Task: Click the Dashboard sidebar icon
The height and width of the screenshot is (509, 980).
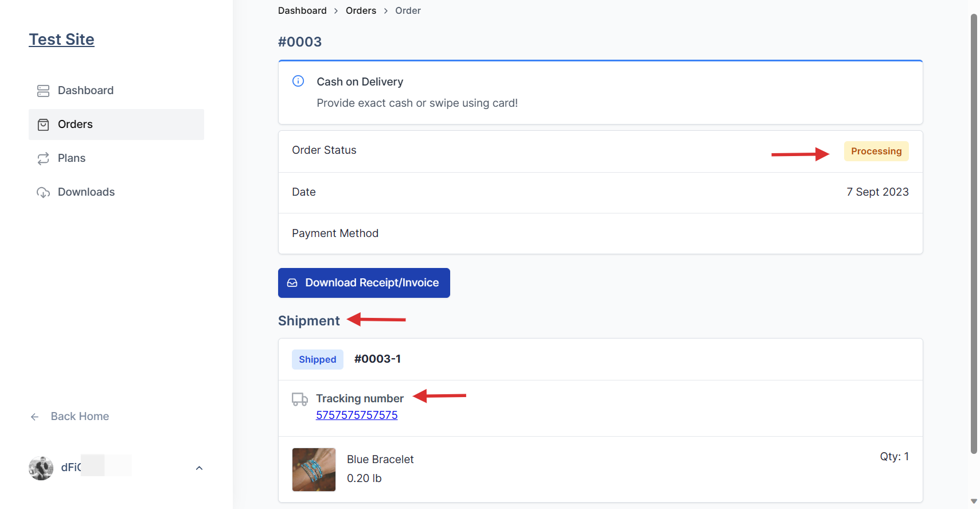Action: point(43,91)
